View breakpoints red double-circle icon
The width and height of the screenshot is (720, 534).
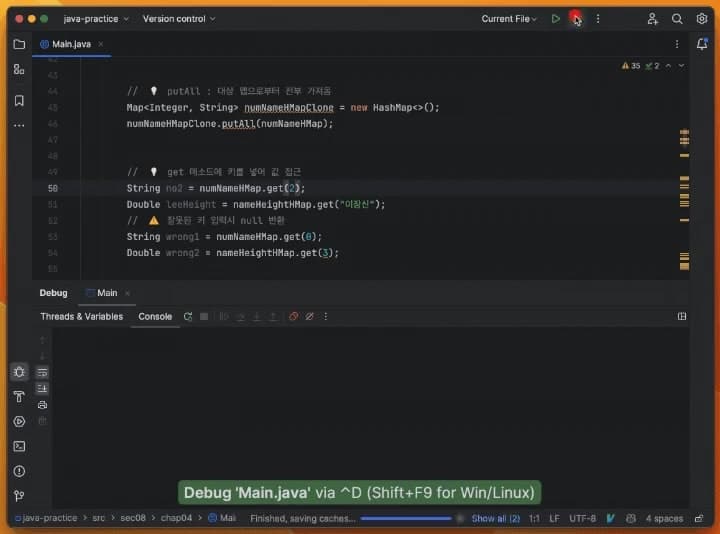tap(293, 316)
